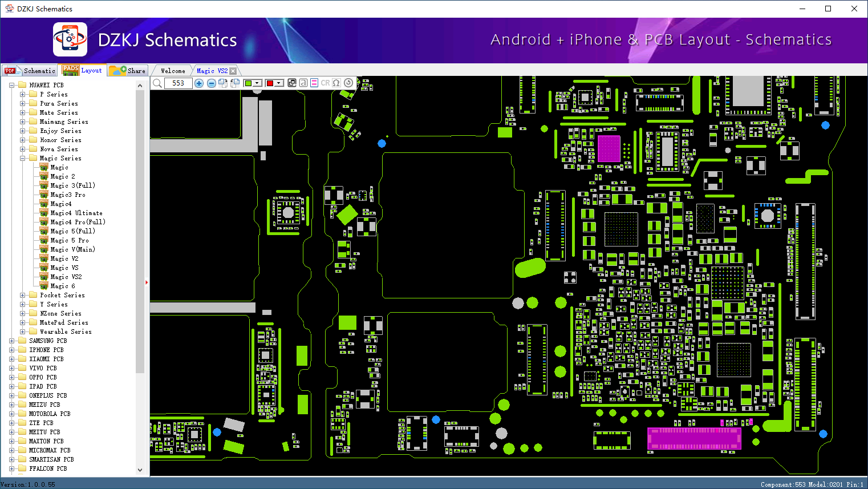
Task: Select Magic4 Pro(Full) in the tree
Action: tap(78, 222)
